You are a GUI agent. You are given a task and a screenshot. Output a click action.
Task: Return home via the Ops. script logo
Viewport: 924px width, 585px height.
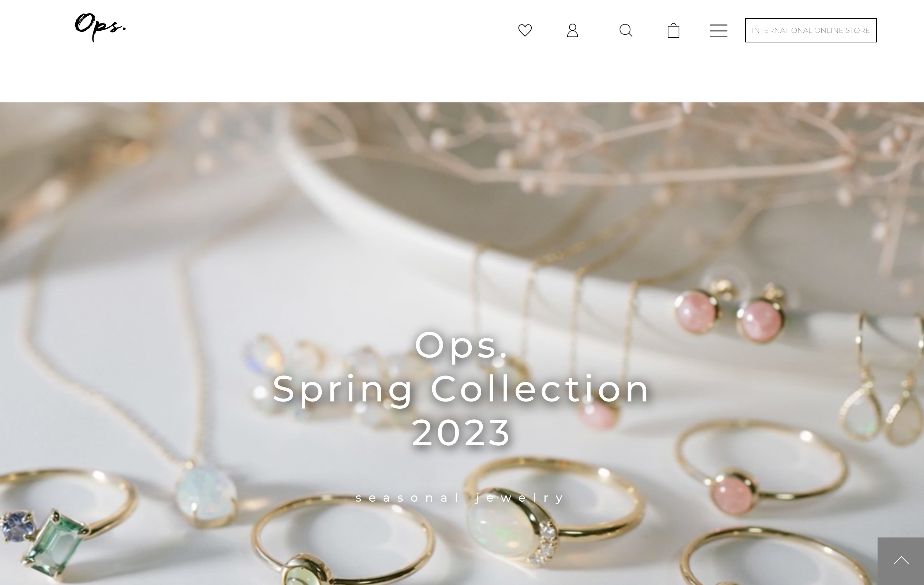pos(100,27)
